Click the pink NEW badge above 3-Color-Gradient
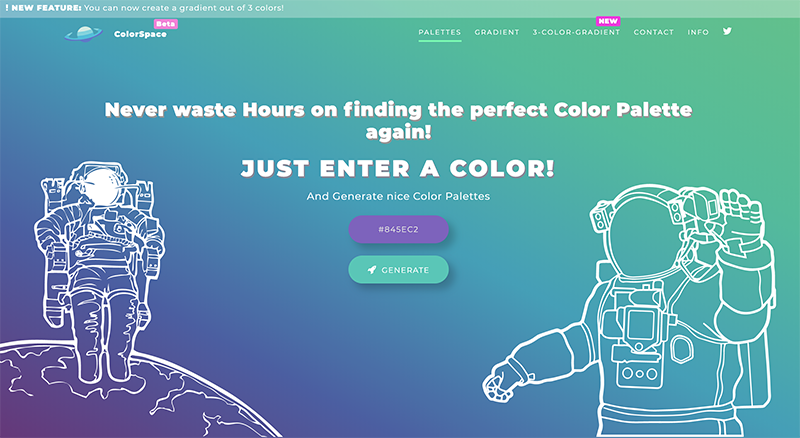Screen dimensions: 800x438 608,21
